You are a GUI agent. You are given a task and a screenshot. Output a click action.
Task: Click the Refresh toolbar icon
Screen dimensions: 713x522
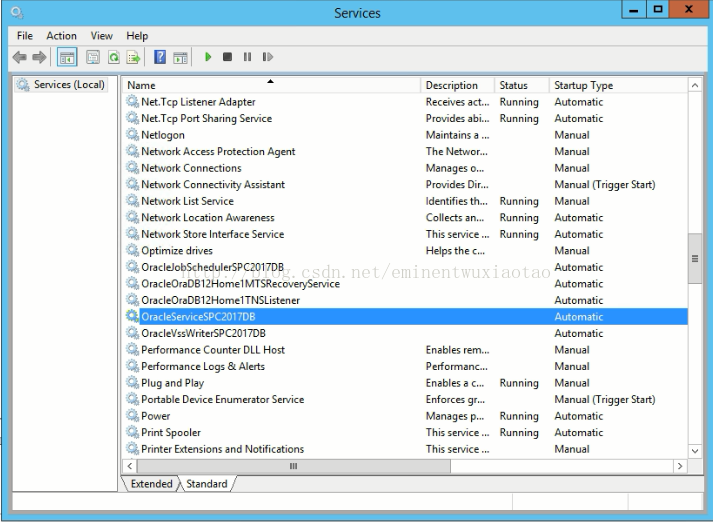click(x=114, y=57)
